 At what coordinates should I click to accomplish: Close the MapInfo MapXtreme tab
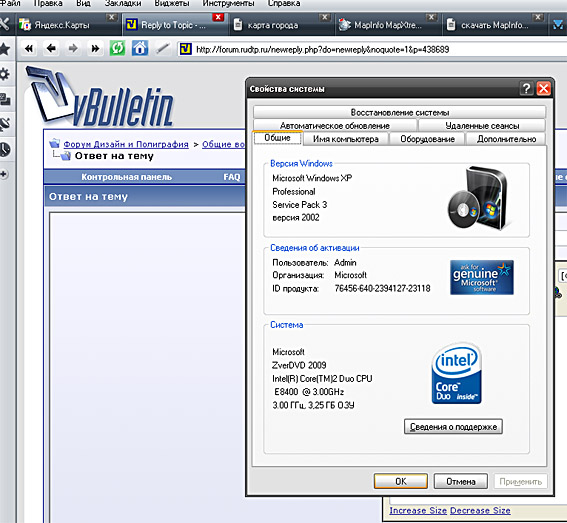click(x=431, y=17)
